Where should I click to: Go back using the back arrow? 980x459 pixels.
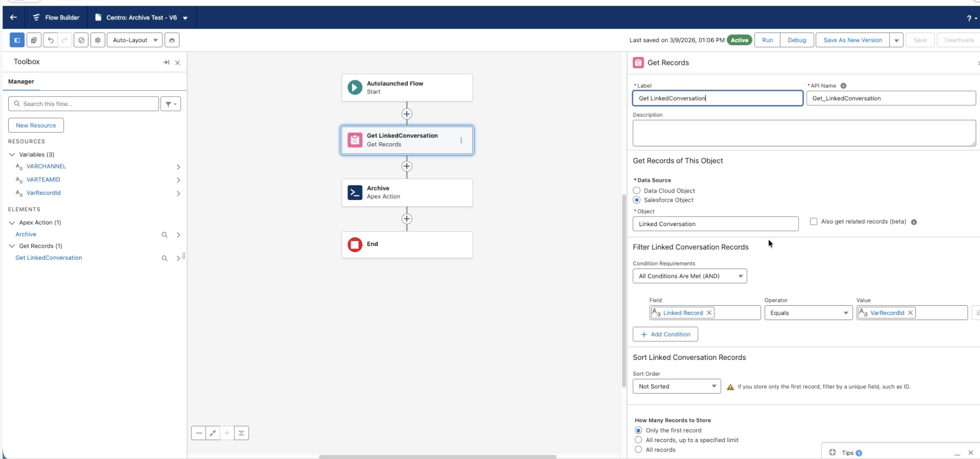13,17
